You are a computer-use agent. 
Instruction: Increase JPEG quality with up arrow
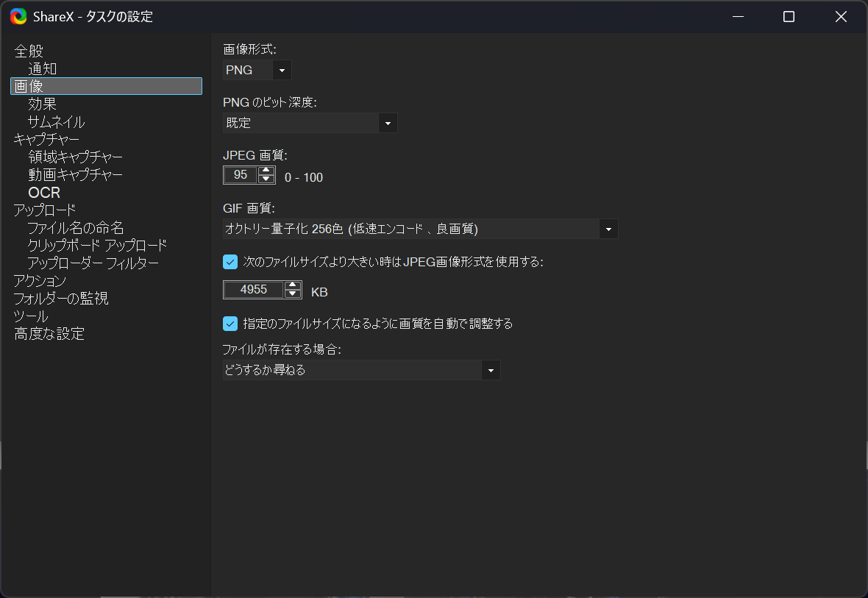pos(266,171)
